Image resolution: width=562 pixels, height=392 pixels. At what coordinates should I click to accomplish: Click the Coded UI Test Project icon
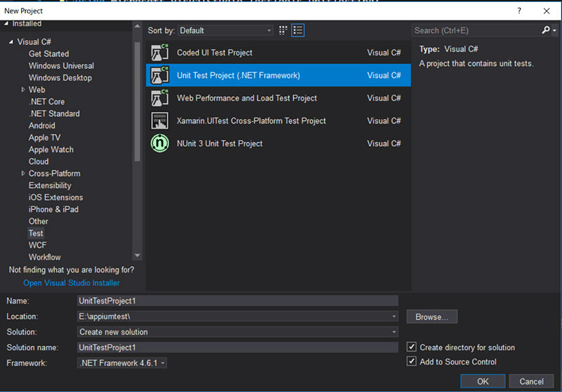[x=160, y=53]
